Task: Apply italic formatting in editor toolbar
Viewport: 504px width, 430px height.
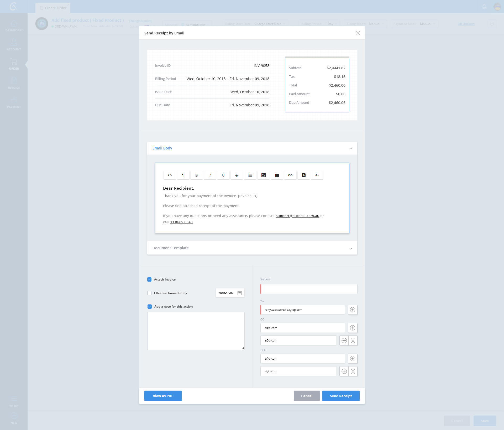Action: tap(210, 175)
